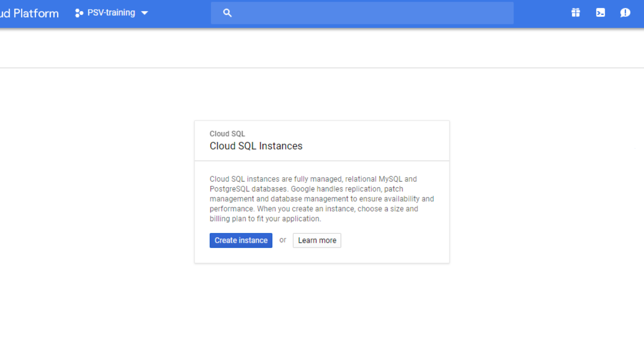Click the Cloud SQL breadcrumb label

pos(227,134)
